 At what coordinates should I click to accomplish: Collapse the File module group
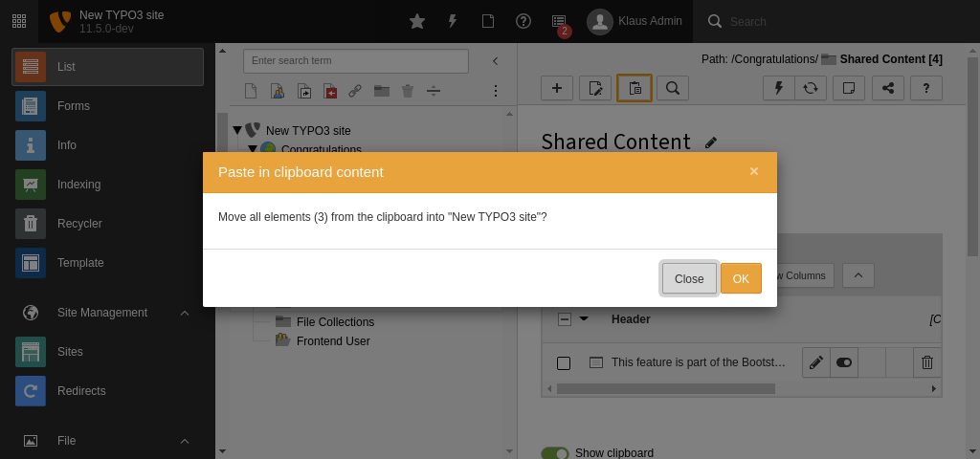point(107,441)
